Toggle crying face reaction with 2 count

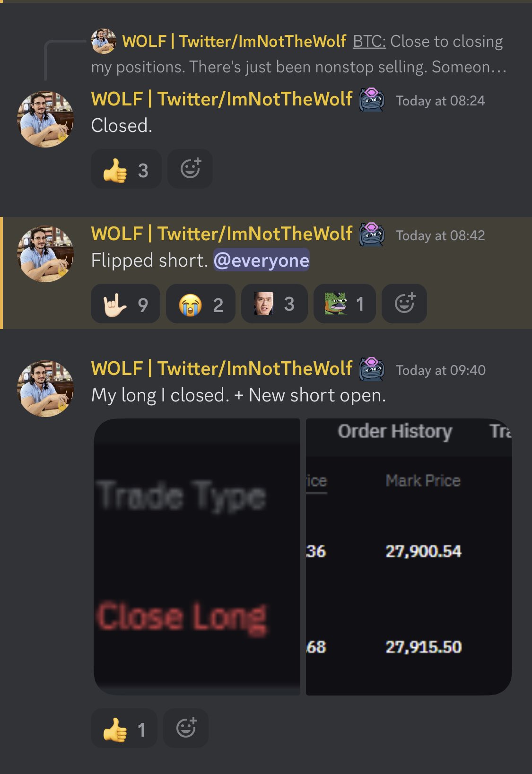tap(201, 304)
